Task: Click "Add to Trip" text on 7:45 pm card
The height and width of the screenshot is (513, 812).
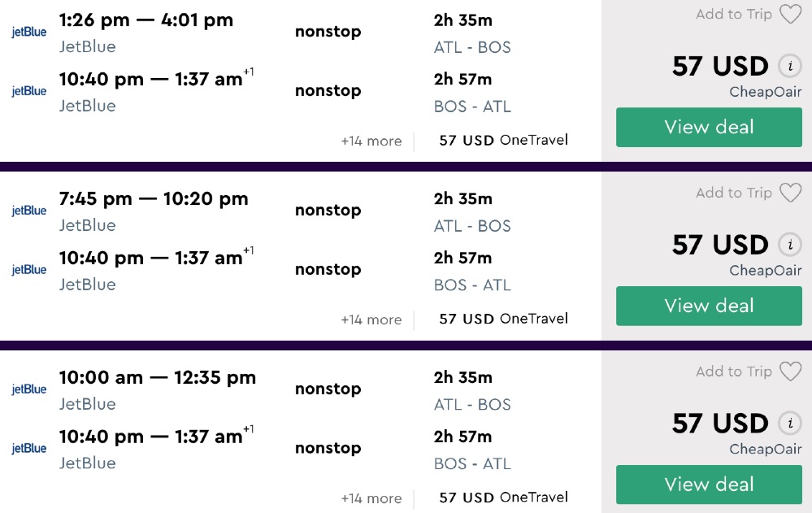Action: click(x=734, y=193)
